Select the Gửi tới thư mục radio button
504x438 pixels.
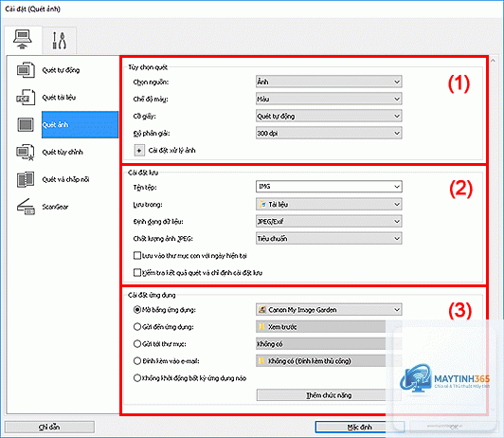[137, 344]
